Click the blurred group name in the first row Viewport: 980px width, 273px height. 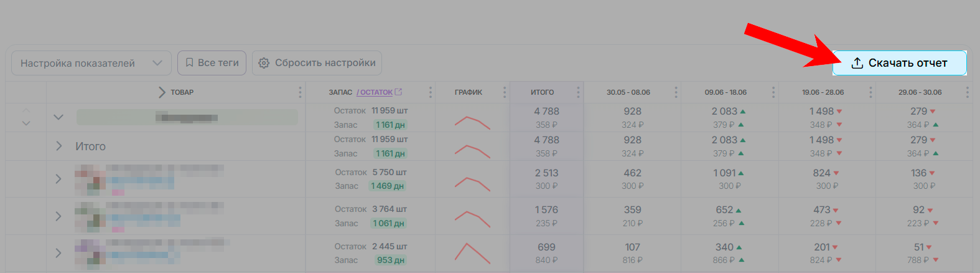click(x=187, y=117)
